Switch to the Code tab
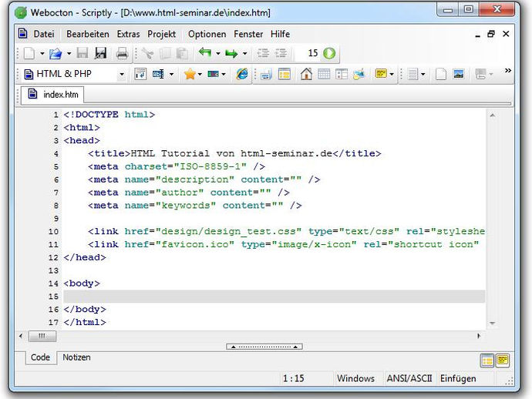Viewport: 532px width, 399px height. 40,357
